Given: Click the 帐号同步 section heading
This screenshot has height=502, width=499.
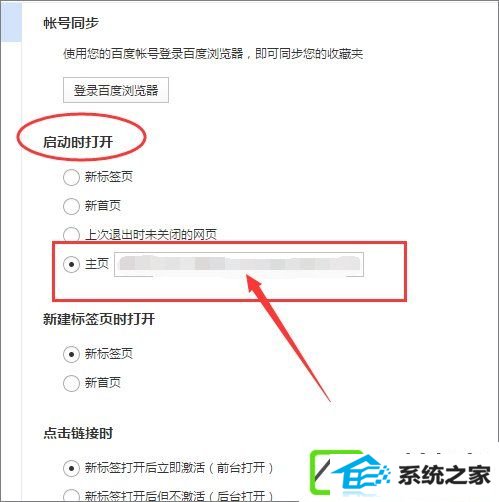Looking at the screenshot, I should (x=71, y=23).
